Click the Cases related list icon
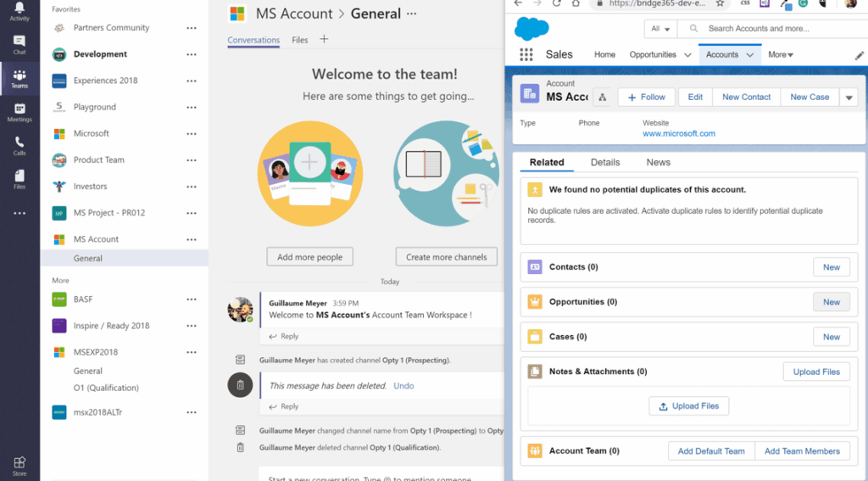 pyautogui.click(x=535, y=337)
